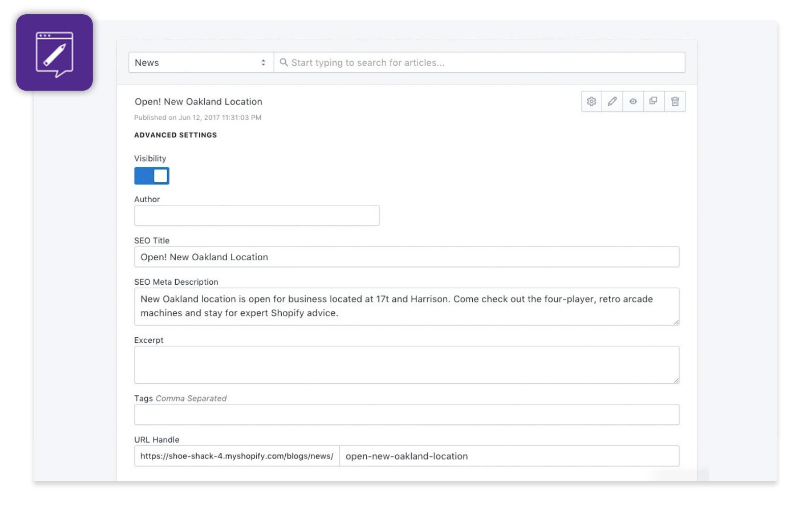Image resolution: width=812 pixels, height=514 pixels.
Task: Click the purple blog editor app icon
Action: pyautogui.click(x=55, y=52)
